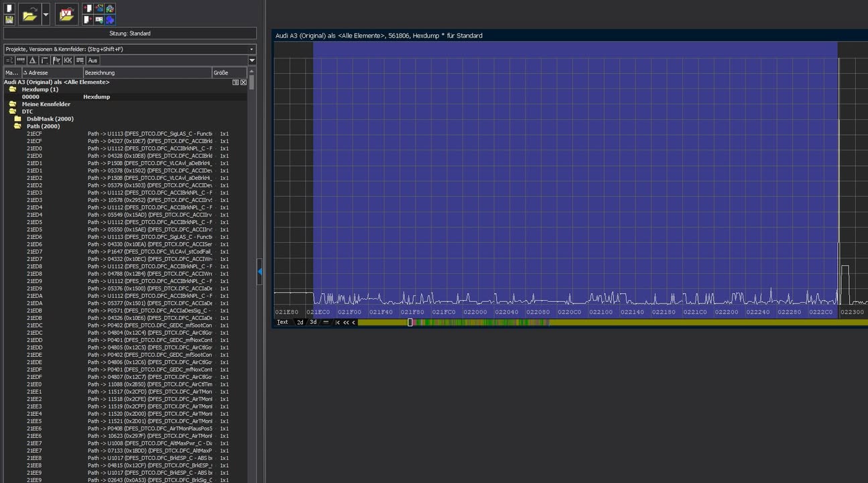Click the save project disk icon
Screen dimensions: 868x483
(x=9, y=19)
